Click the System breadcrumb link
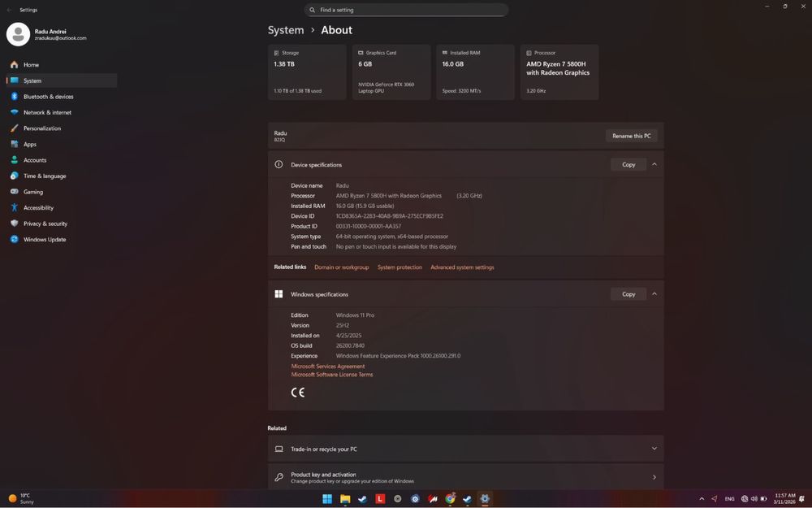 [x=286, y=30]
